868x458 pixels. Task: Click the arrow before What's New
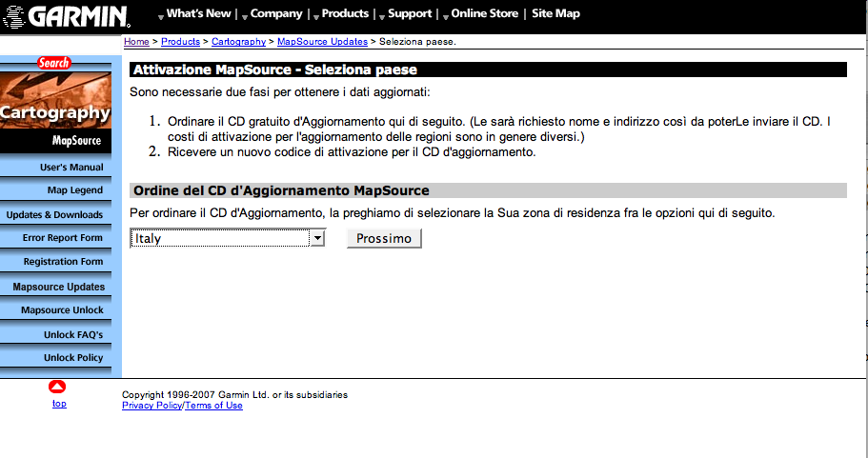pos(161,17)
